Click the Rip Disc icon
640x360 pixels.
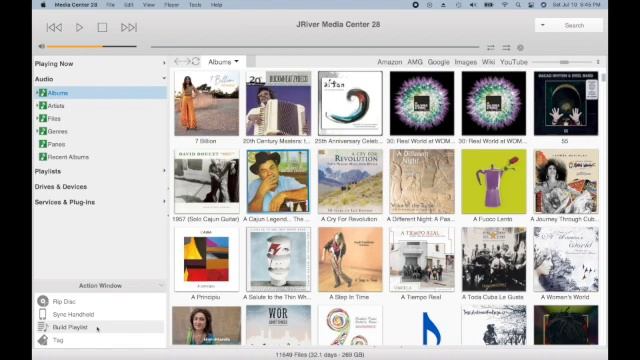point(43,301)
